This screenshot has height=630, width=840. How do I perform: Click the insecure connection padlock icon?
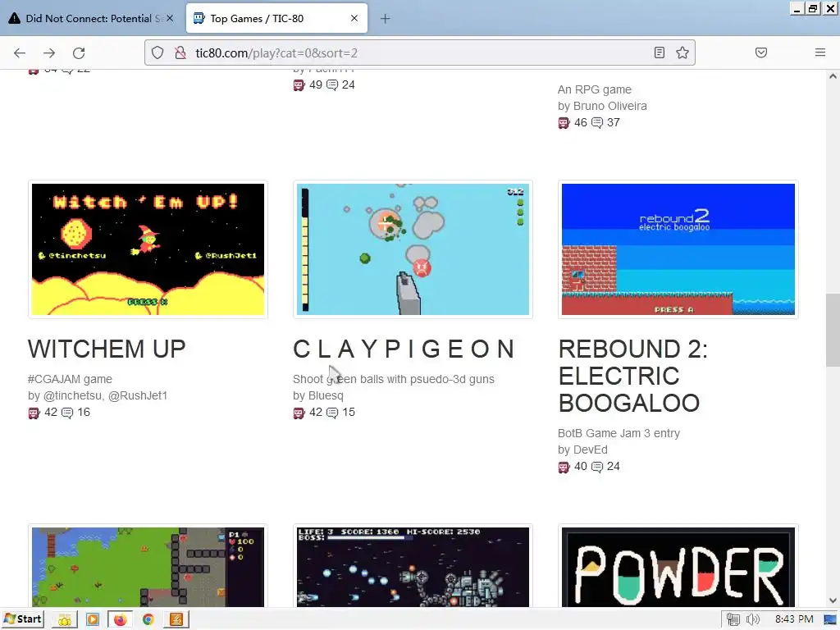click(x=180, y=52)
